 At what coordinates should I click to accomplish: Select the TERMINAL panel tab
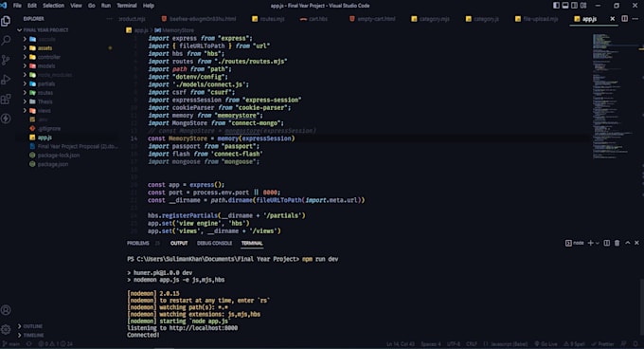coord(252,244)
